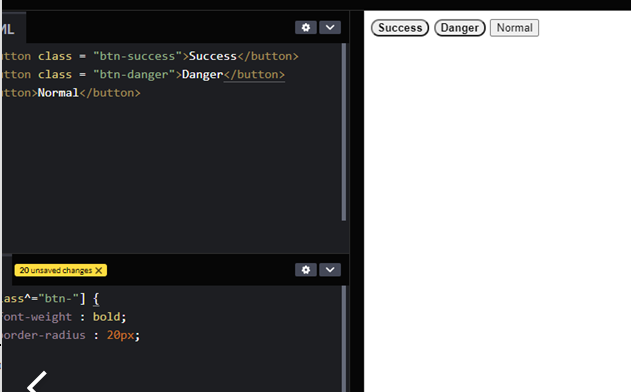Open CSS editor settings gear
The width and height of the screenshot is (631, 392).
pyautogui.click(x=306, y=270)
